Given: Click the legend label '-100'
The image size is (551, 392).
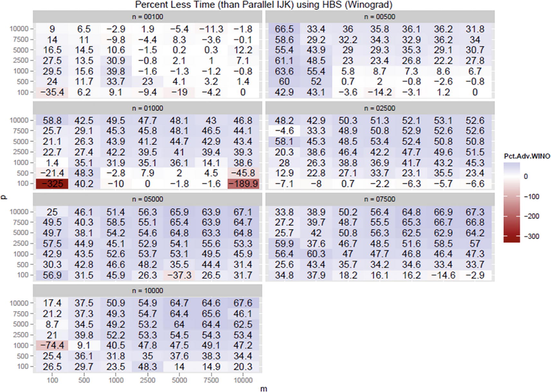Looking at the screenshot, I should [531, 196].
